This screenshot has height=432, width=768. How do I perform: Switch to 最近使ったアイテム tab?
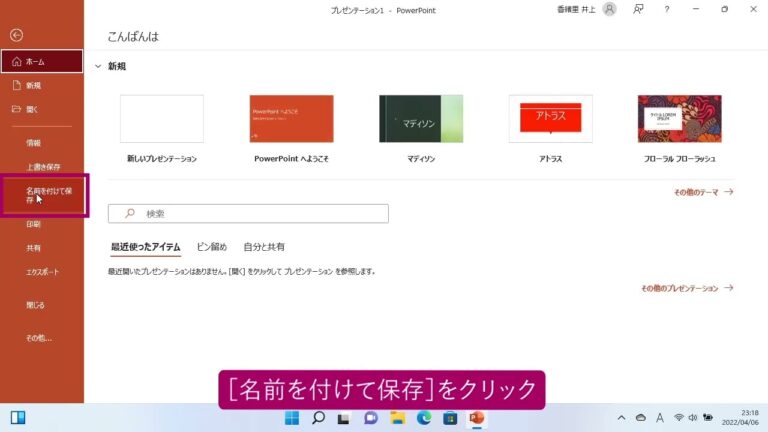pos(145,247)
